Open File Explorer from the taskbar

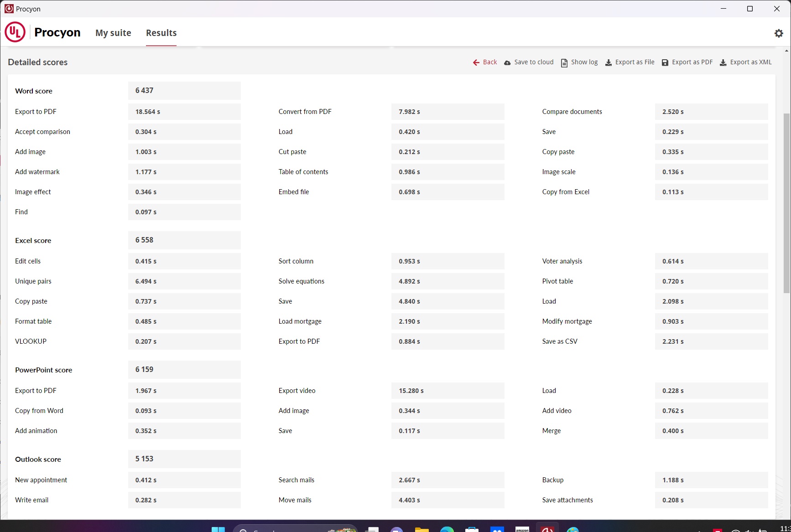coord(422,529)
